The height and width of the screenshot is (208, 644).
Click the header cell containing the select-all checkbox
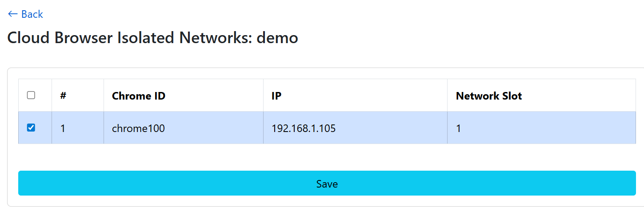tap(35, 96)
